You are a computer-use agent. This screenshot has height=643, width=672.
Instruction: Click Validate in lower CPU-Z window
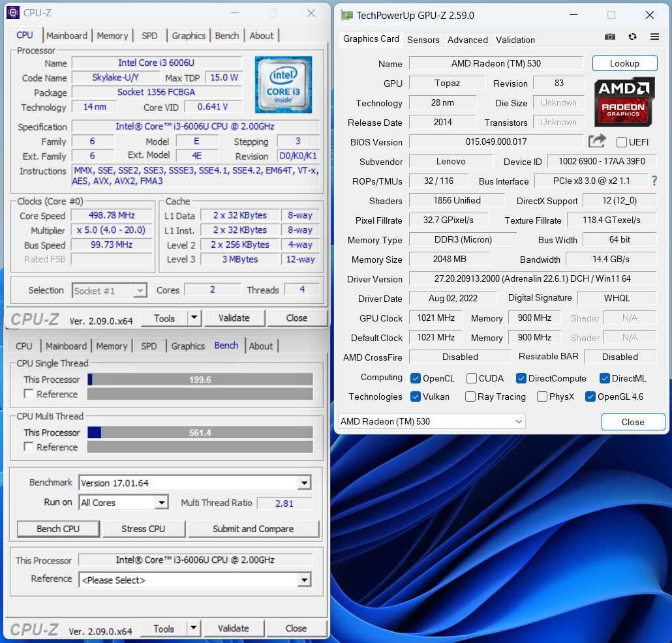(233, 628)
